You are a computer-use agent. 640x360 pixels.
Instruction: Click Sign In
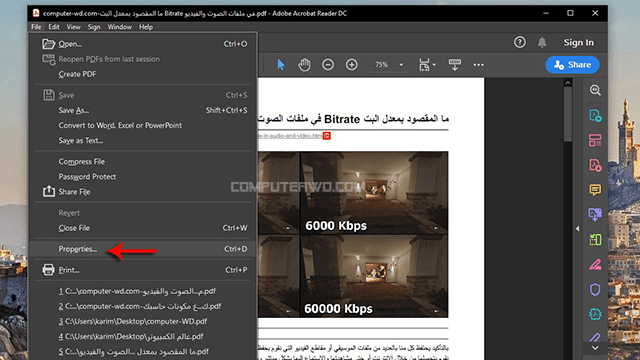[x=578, y=42]
